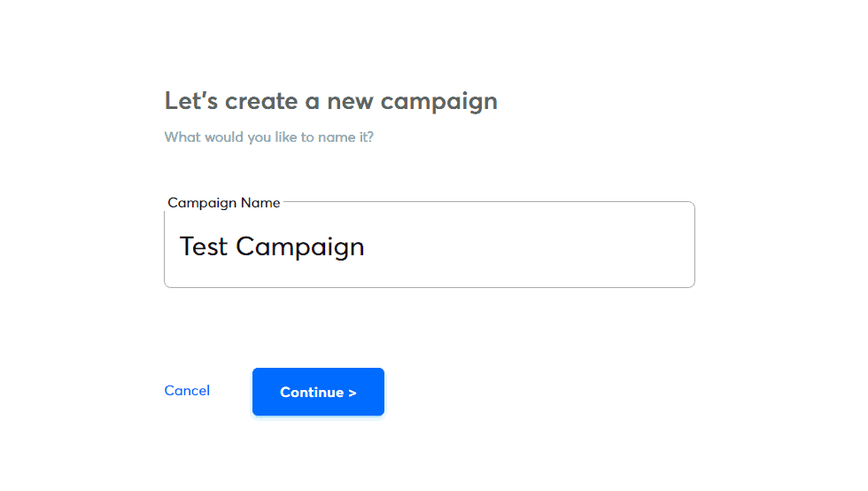Image resolution: width=868 pixels, height=491 pixels.
Task: Click the Campaign Name field label
Action: tap(224, 203)
